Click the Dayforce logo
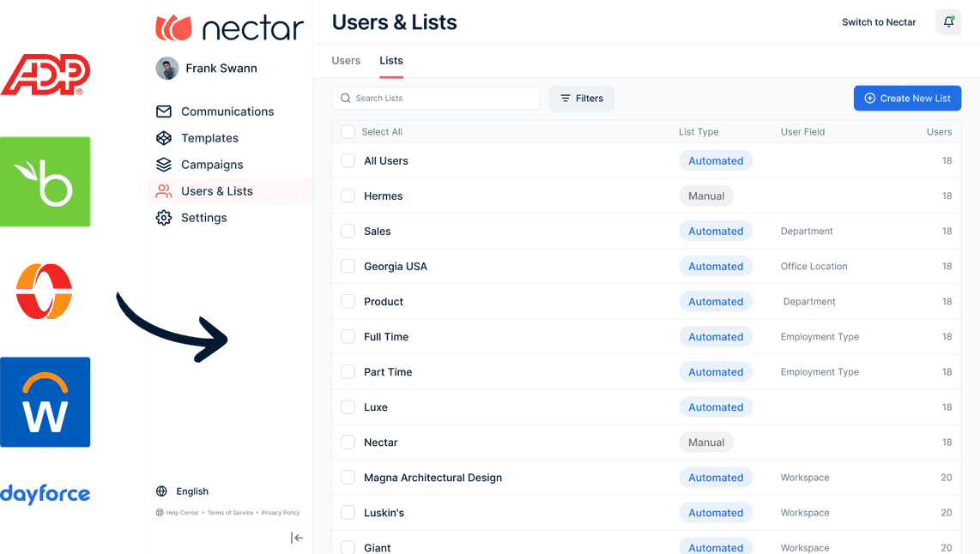Screen dimensions: 980x554 point(45,494)
